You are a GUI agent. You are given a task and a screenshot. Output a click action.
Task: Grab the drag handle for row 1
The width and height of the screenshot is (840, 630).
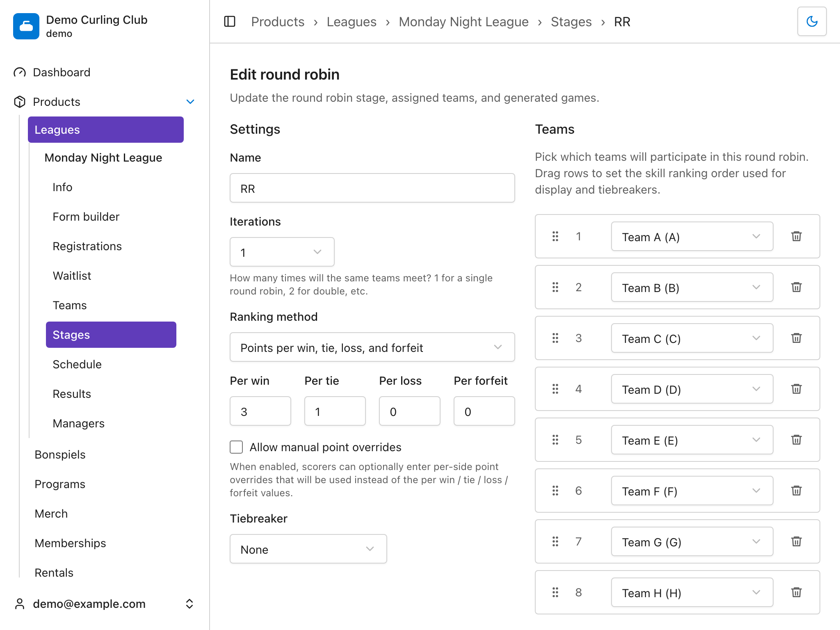point(555,236)
